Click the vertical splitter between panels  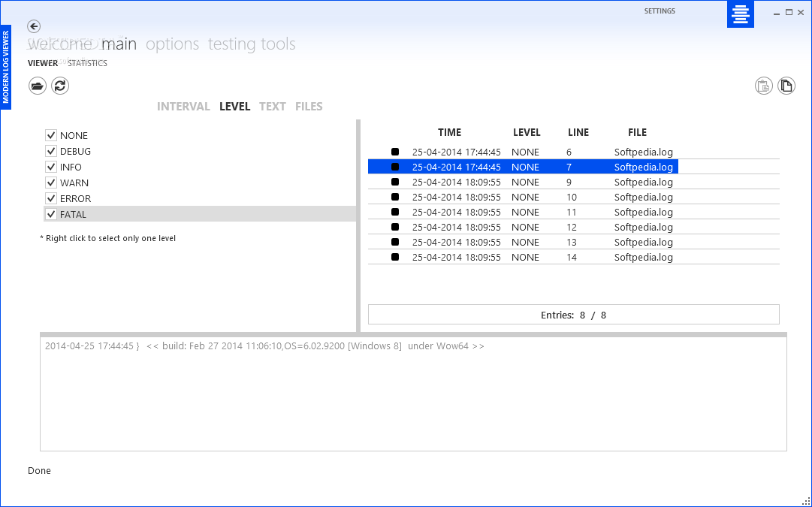coord(358,225)
